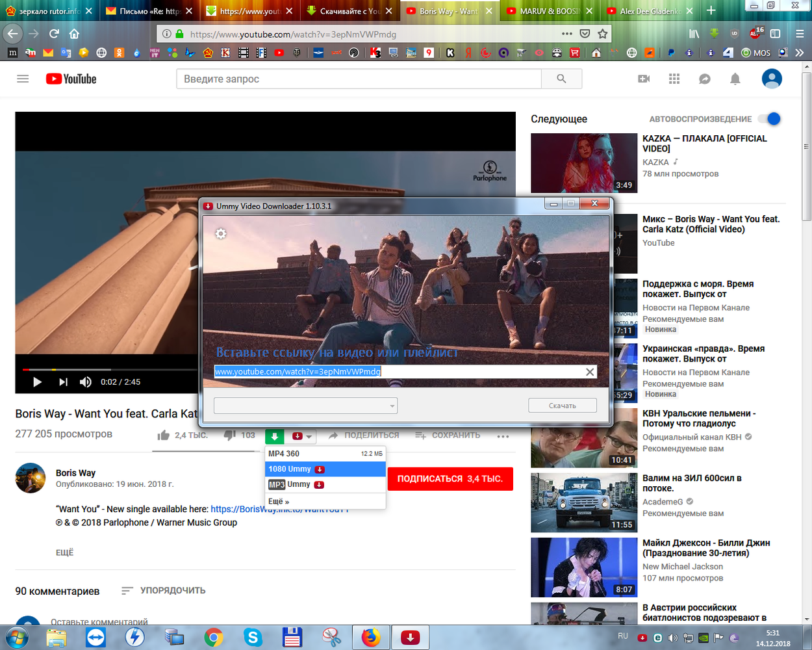Switch to the MARUV & BOOSIN tab
Image resolution: width=812 pixels, height=650 pixels.
pyautogui.click(x=549, y=11)
